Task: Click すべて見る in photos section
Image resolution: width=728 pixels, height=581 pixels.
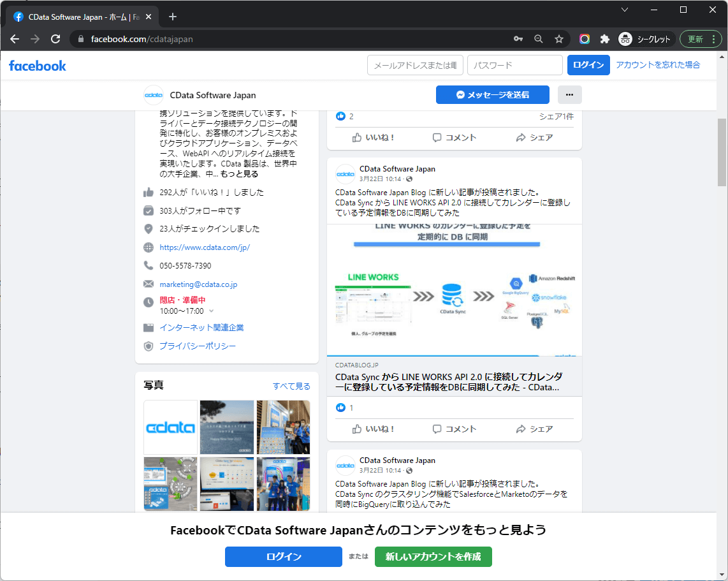Action: [291, 386]
